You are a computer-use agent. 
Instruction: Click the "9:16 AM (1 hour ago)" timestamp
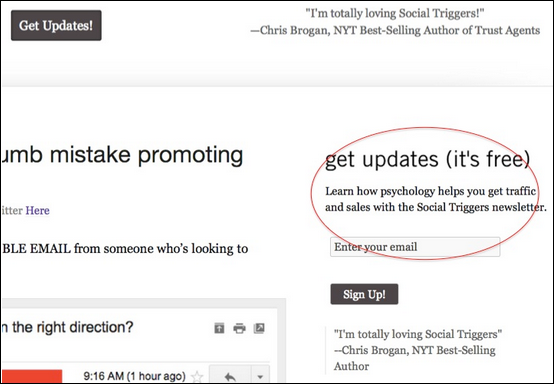tap(135, 376)
